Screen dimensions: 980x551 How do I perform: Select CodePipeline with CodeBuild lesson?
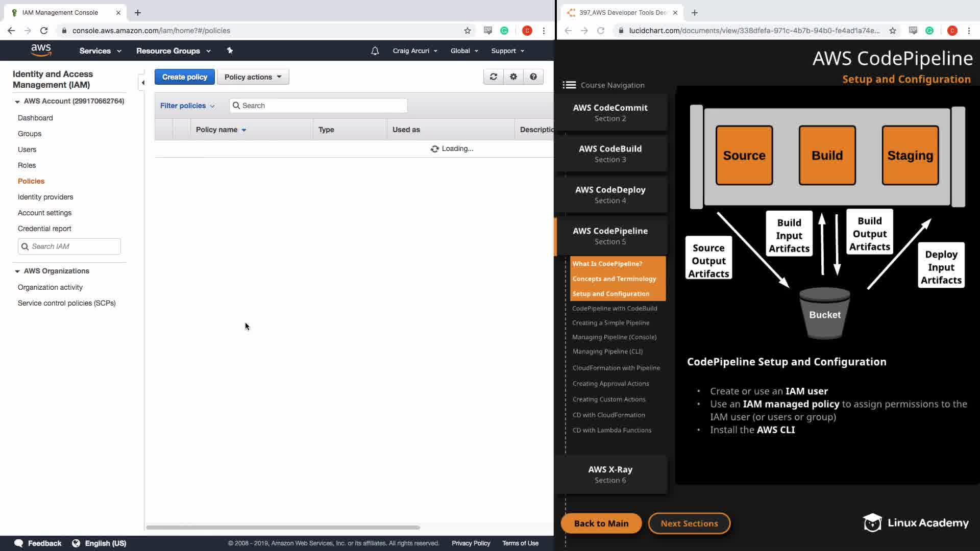tap(614, 308)
